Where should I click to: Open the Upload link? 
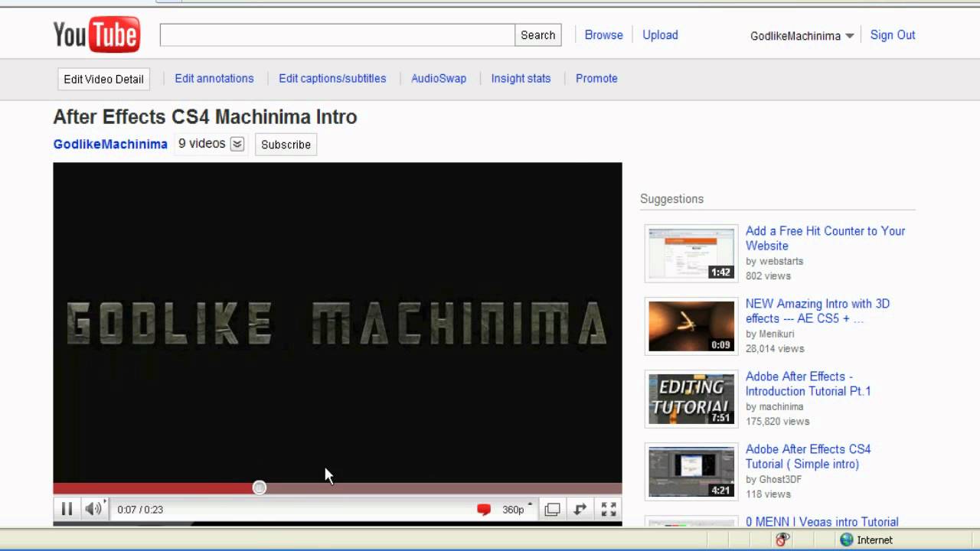(660, 35)
